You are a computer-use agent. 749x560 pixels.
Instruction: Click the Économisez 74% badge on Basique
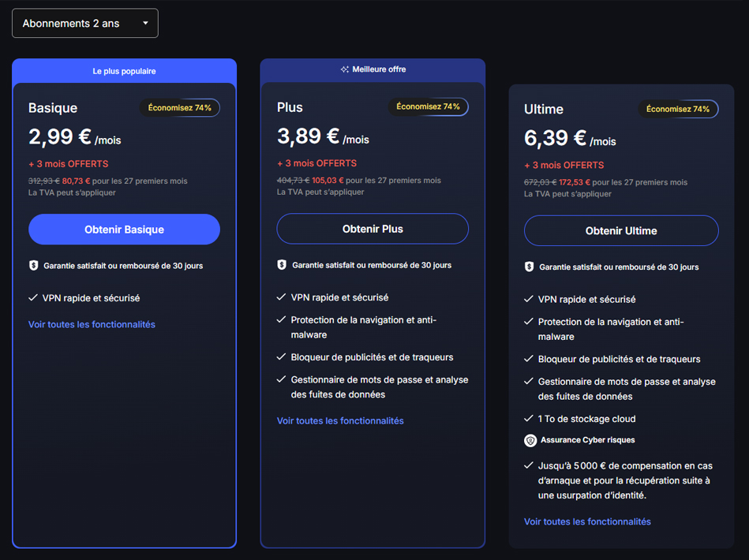coord(180,107)
